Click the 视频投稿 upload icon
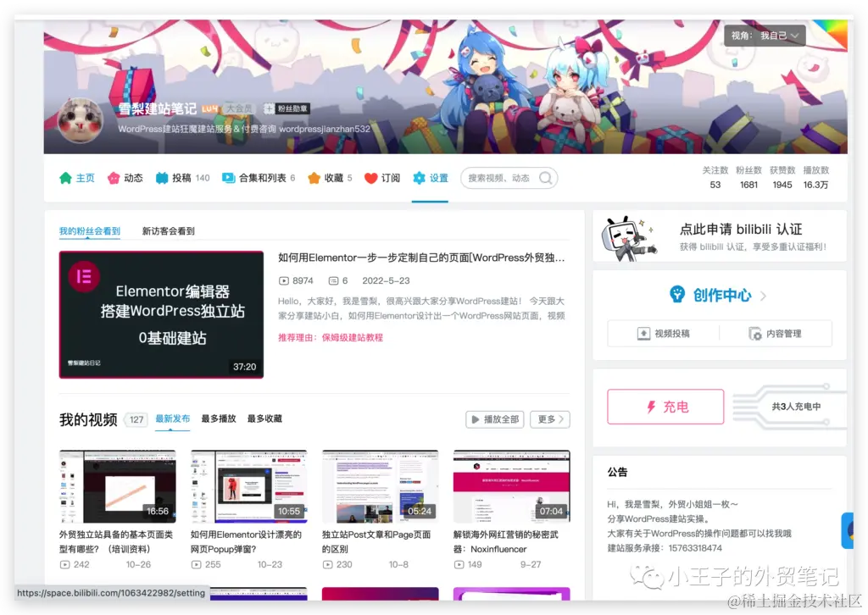The width and height of the screenshot is (868, 615). (643, 334)
